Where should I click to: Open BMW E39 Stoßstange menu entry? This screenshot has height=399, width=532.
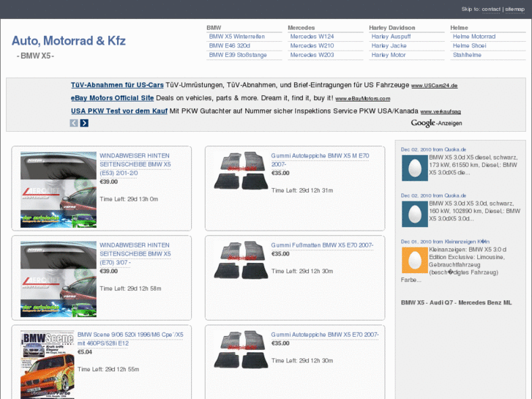coord(238,55)
